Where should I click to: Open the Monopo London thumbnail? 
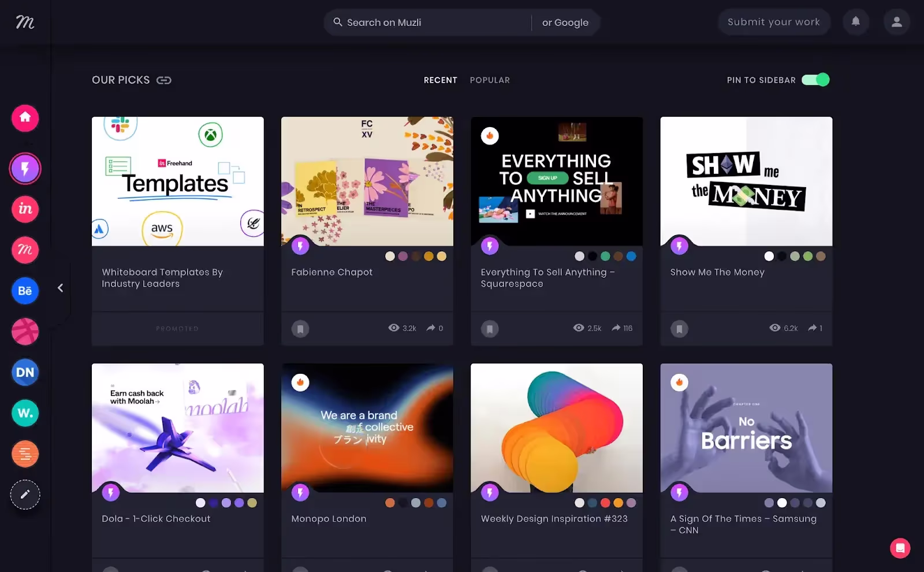point(367,428)
